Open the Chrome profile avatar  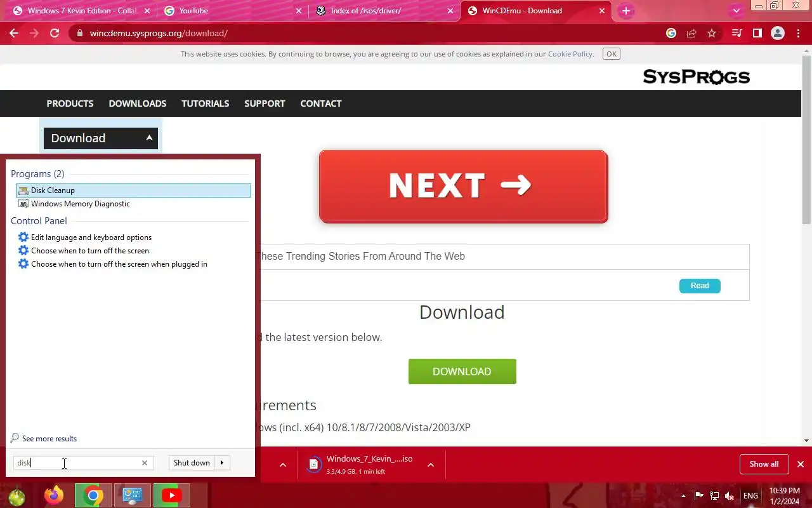click(778, 33)
